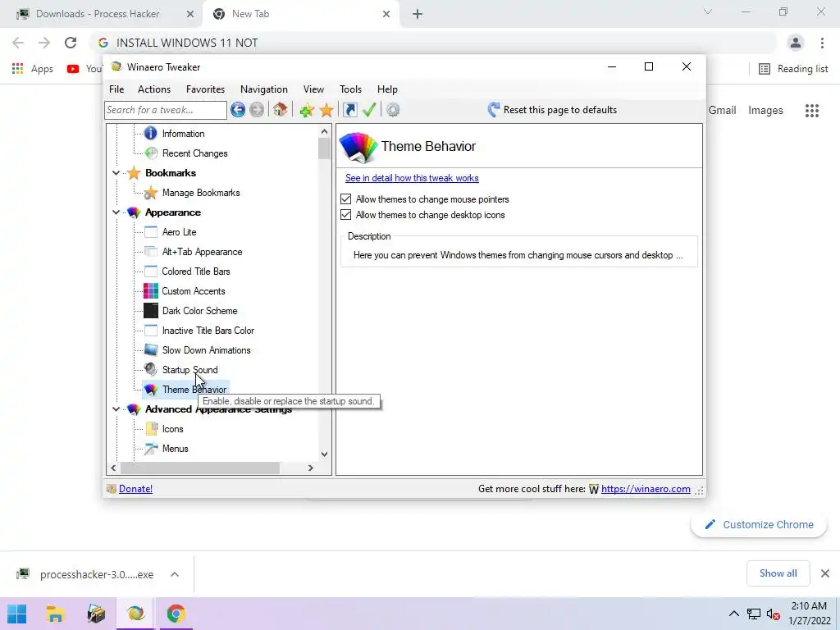840x630 pixels.
Task: Click Reset this page to defaults
Action: [552, 110]
